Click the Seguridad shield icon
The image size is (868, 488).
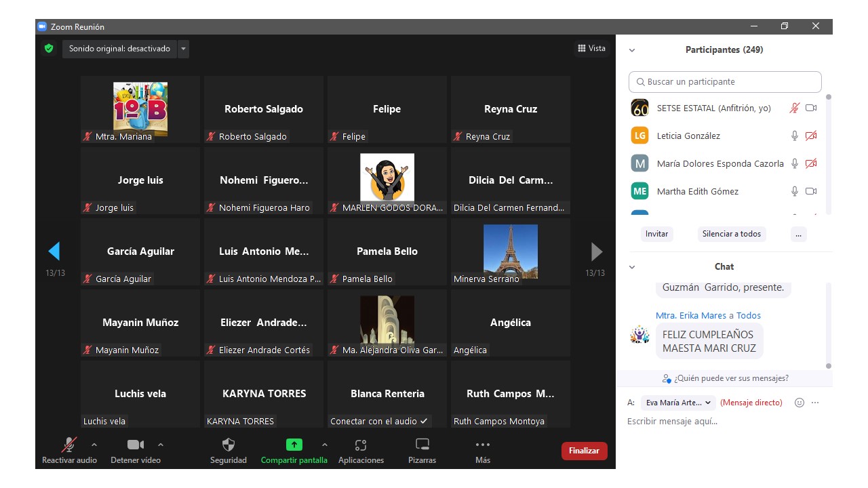(x=229, y=445)
